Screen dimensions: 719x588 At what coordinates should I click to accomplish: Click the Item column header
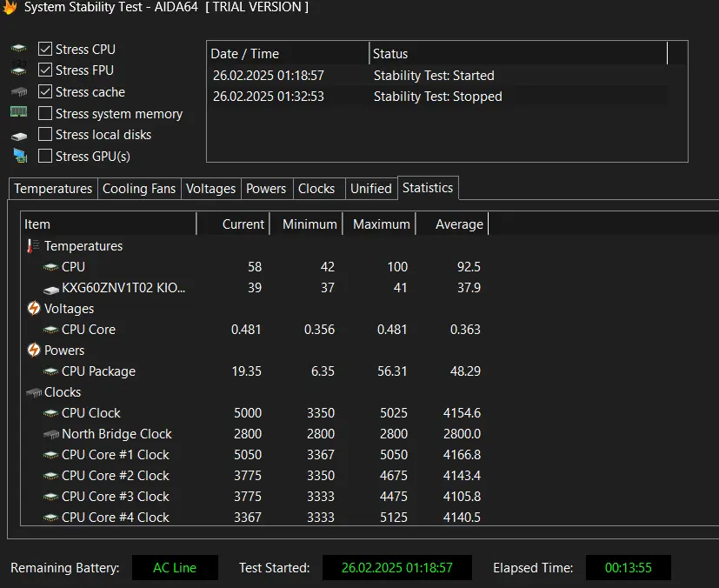pos(109,224)
